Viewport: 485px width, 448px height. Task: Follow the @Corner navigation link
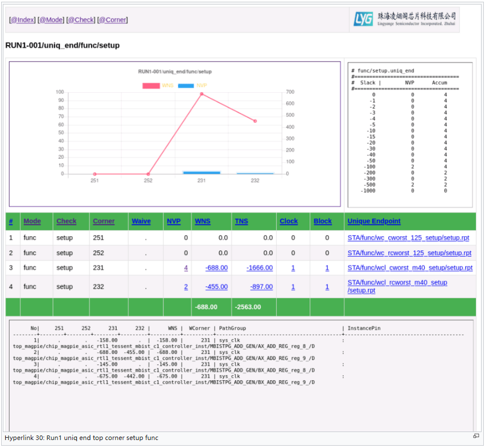[112, 20]
